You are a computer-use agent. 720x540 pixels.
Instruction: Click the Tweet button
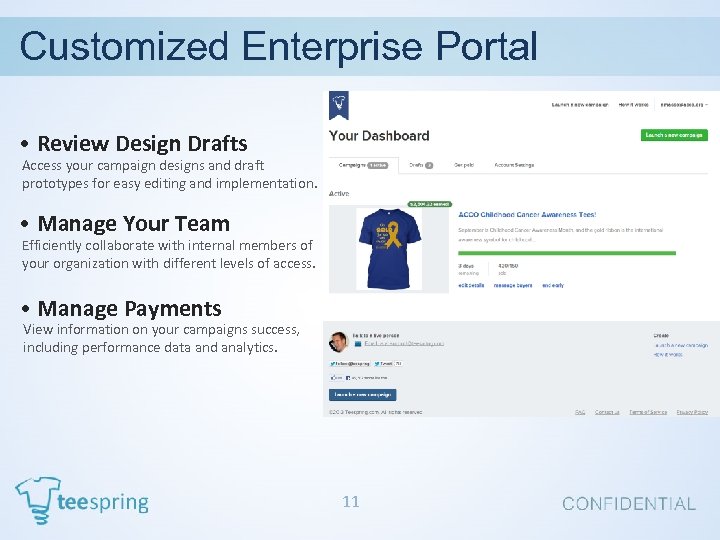pos(383,364)
